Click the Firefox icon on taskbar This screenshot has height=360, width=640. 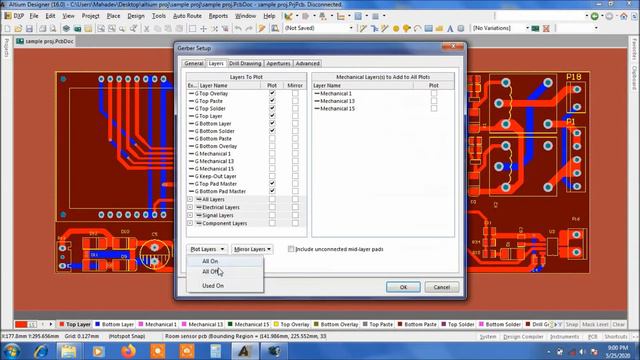click(x=128, y=351)
